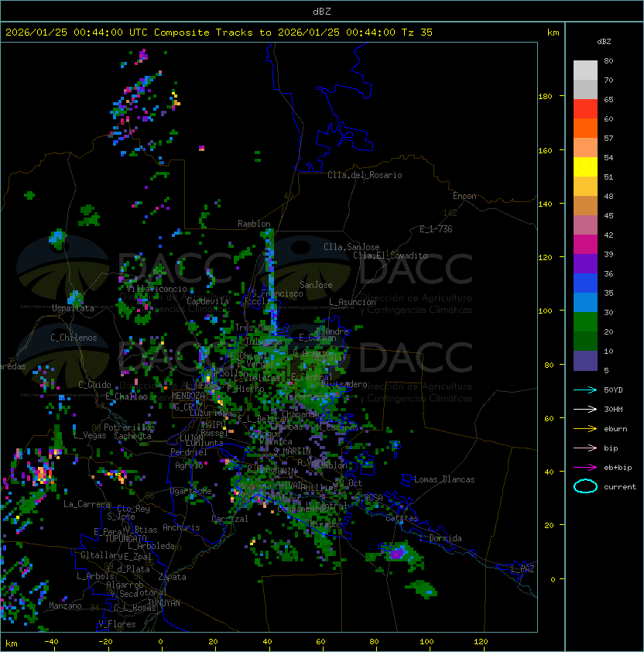644x652 pixels.
Task: Click the Clla.SanJose map label
Action: [x=351, y=247]
